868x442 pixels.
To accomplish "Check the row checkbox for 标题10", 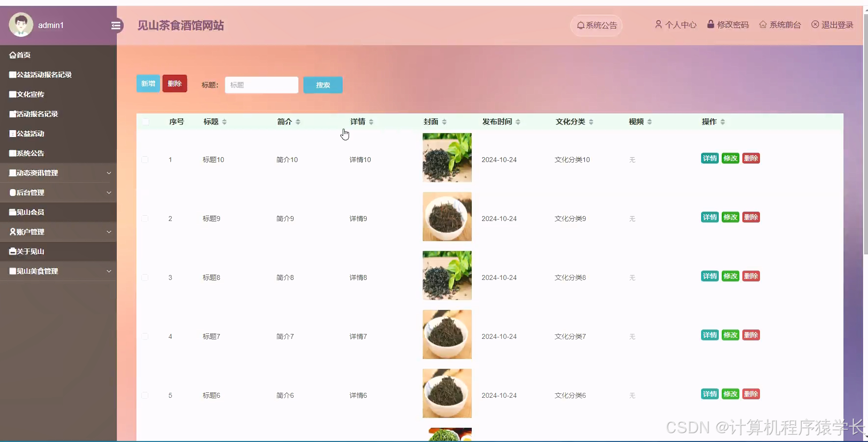I will (145, 159).
